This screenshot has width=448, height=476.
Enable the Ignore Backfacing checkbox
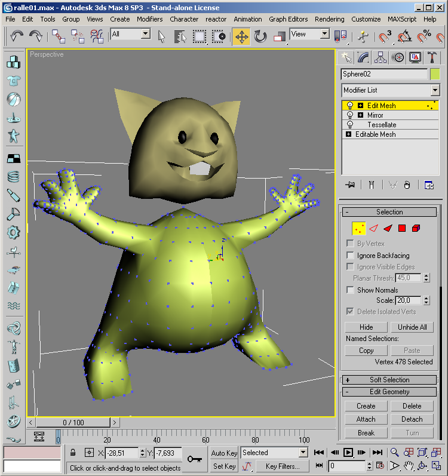click(351, 256)
